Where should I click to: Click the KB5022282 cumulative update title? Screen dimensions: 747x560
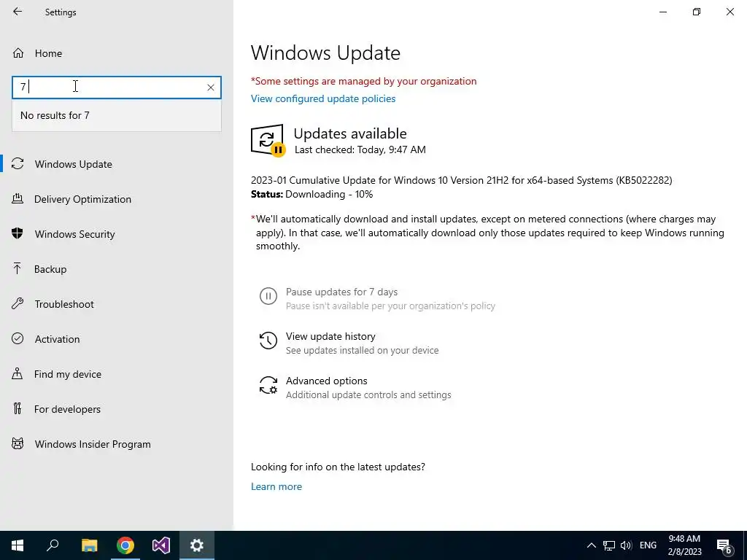tap(461, 181)
